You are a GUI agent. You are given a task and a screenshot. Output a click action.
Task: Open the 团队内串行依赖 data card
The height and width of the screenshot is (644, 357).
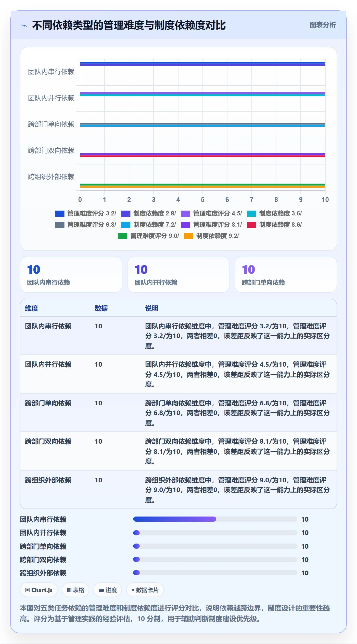[71, 274]
